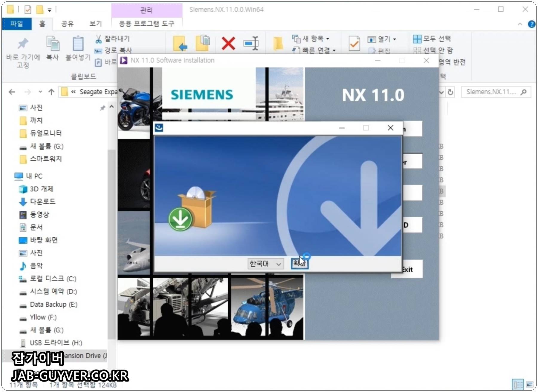Select 로컬 디스크 (C:) drive

point(48,279)
